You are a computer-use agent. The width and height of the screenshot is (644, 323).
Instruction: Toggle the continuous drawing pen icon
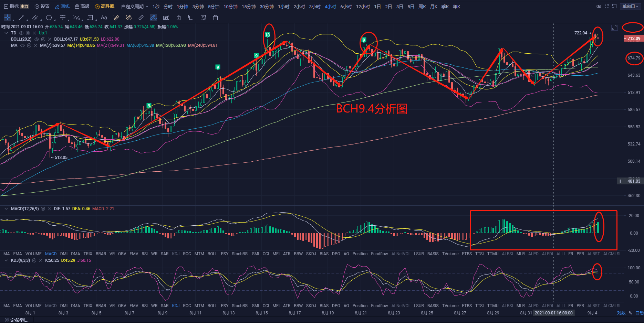pos(154,18)
